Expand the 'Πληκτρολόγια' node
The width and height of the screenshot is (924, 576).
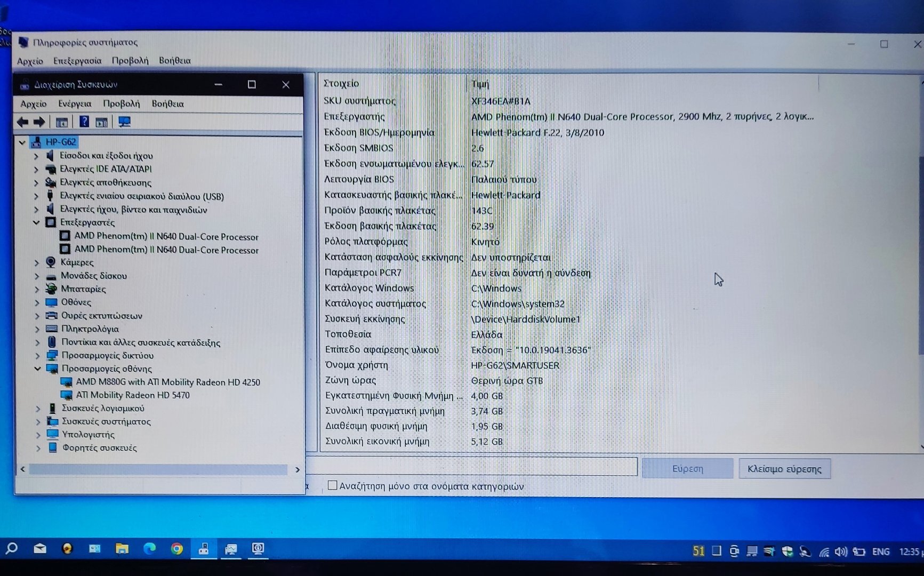pos(37,329)
